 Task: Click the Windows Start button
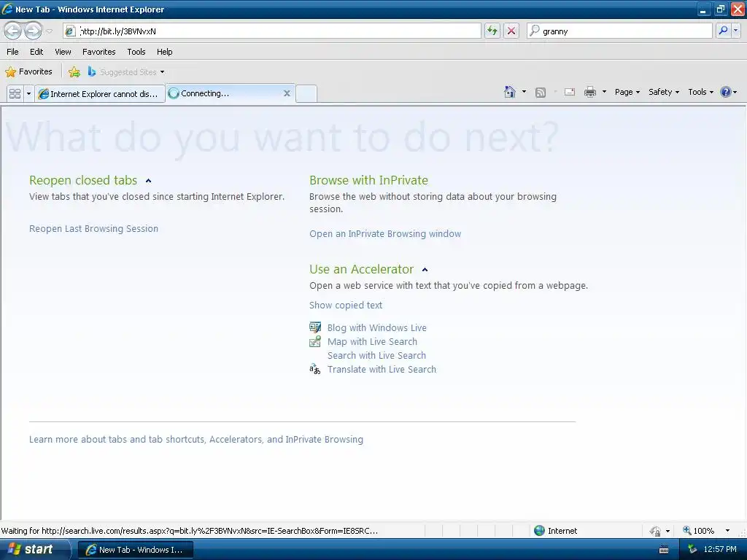[x=35, y=550]
